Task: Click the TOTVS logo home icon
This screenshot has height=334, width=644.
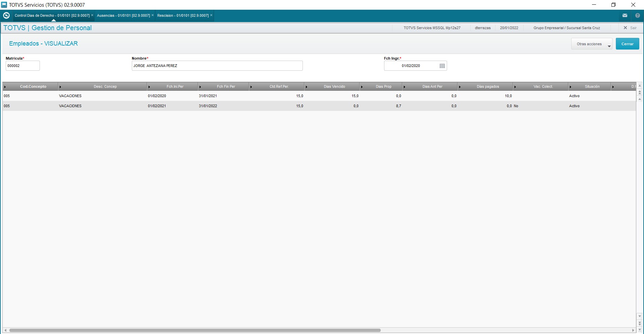Action: tap(6, 15)
